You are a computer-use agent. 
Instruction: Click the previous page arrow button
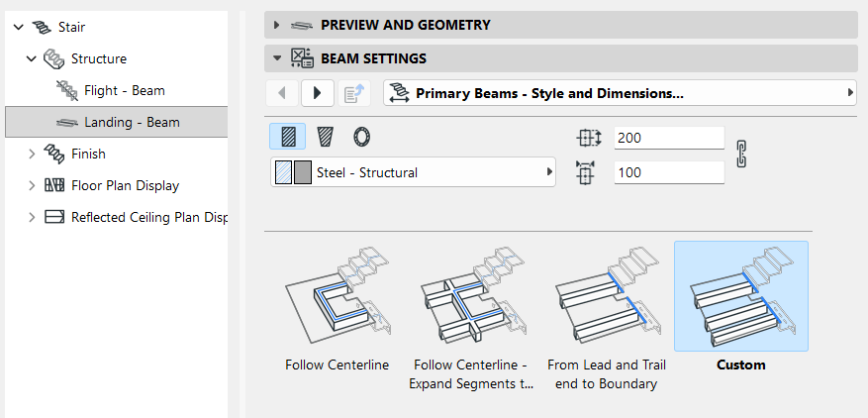pyautogui.click(x=282, y=93)
